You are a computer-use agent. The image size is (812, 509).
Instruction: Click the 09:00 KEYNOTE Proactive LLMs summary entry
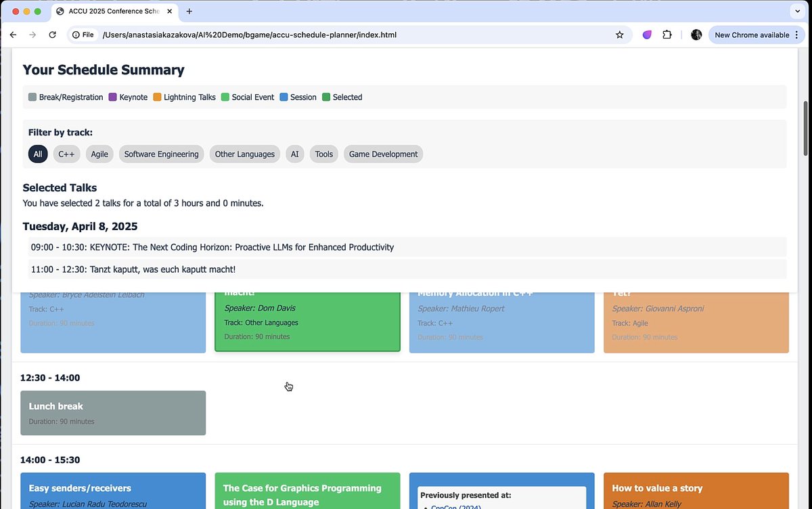coord(407,247)
